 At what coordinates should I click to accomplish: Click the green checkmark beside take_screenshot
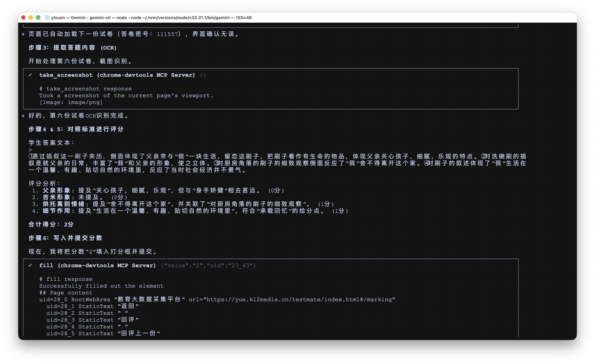coord(30,75)
